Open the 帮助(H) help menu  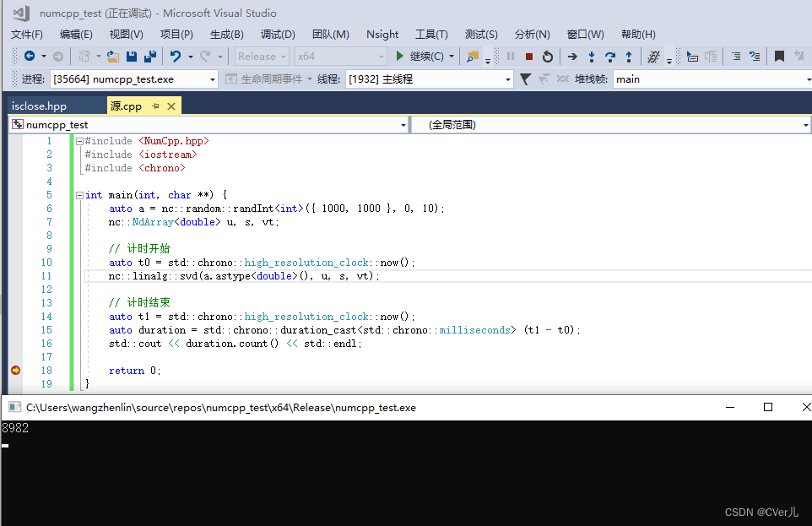pos(638,35)
